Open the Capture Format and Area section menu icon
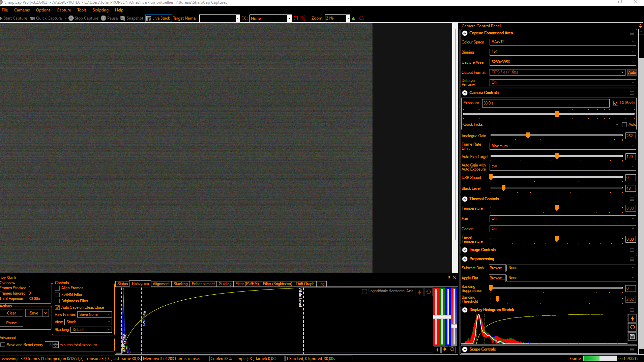This screenshot has height=362, width=644. point(632,33)
